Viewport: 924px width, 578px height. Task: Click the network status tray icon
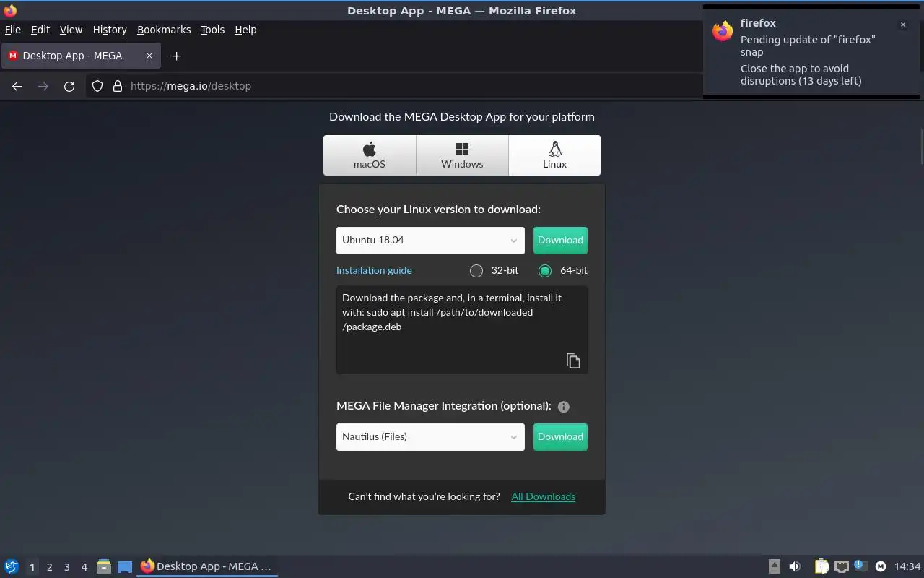841,566
